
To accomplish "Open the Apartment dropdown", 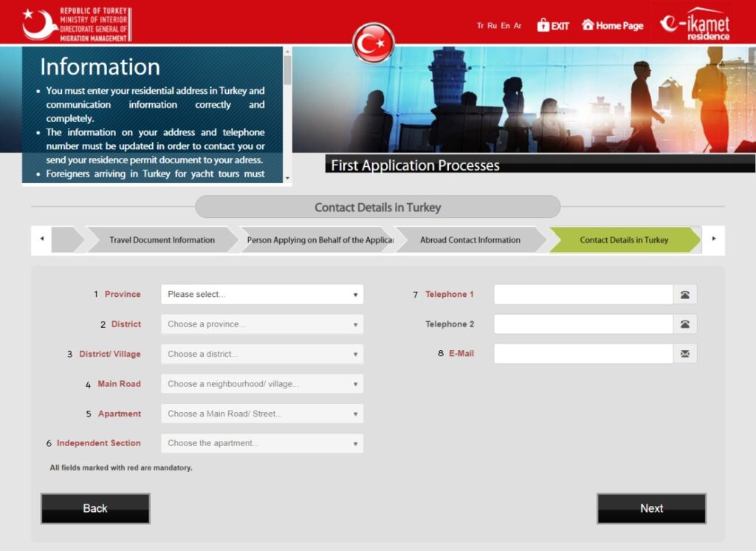I will (x=262, y=414).
